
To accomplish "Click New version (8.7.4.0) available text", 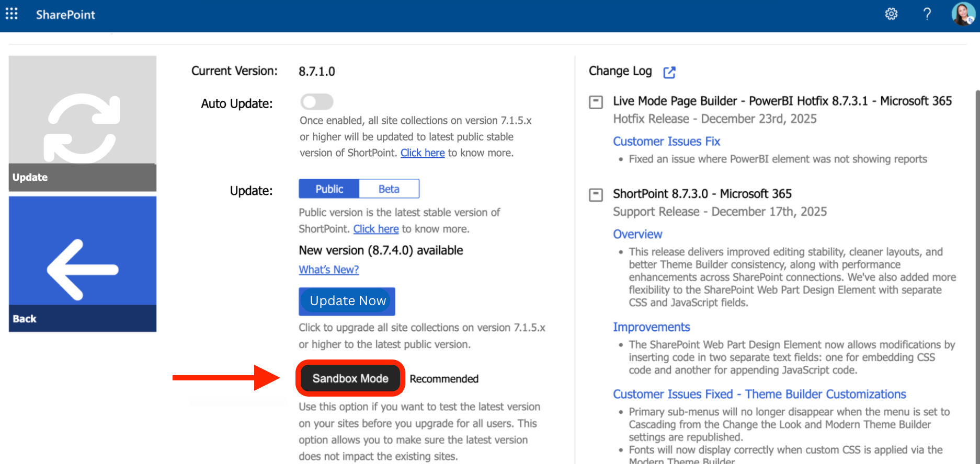I will coord(381,250).
